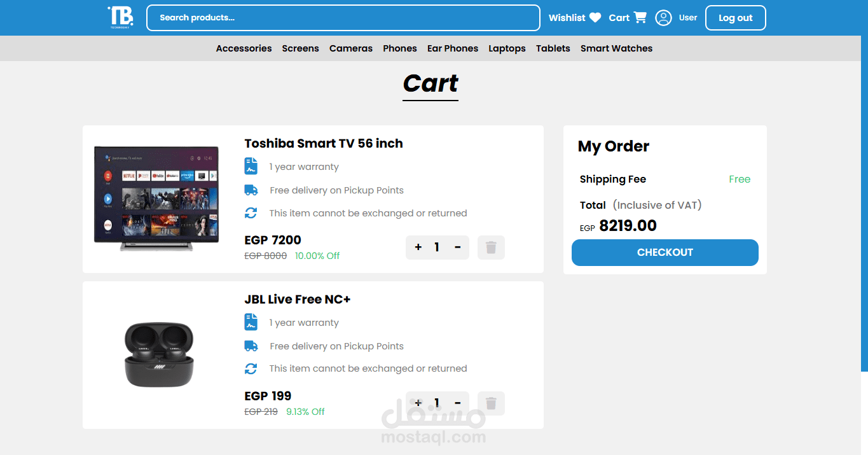
Task: Select exchange arrows icon for JBL earbuds
Action: 251,368
